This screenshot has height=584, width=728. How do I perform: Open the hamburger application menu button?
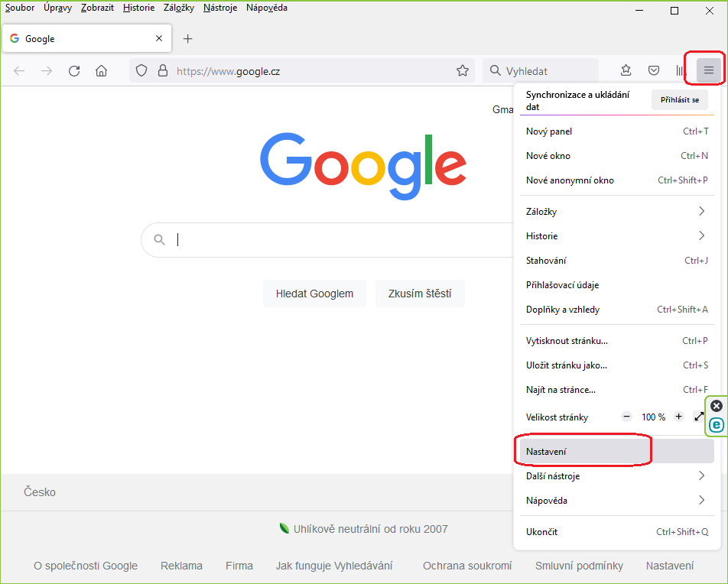click(708, 70)
